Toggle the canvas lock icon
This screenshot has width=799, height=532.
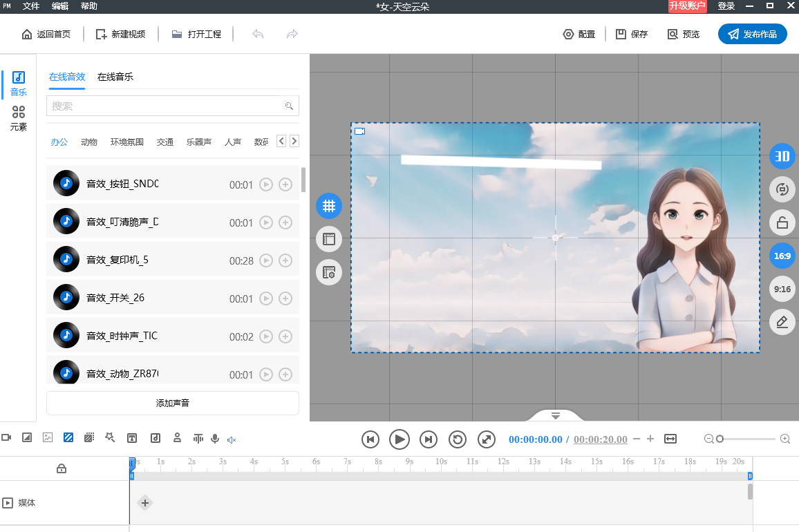tap(782, 222)
